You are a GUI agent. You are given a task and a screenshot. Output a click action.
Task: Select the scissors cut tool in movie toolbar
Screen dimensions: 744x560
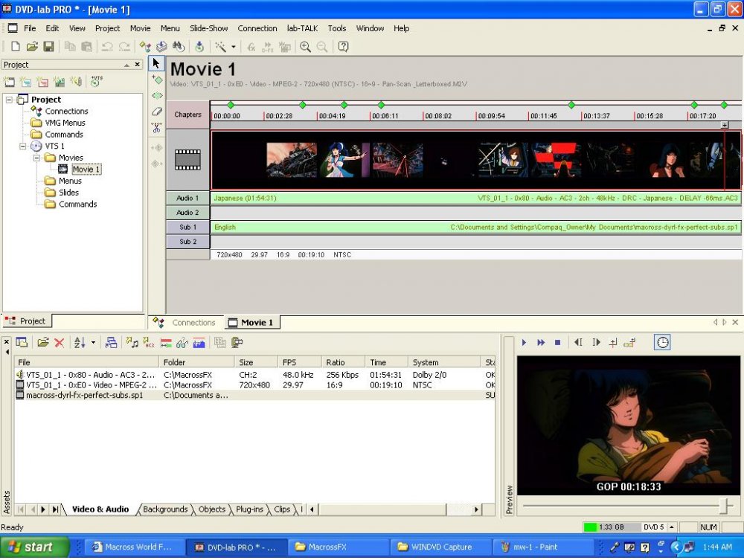[x=156, y=128]
